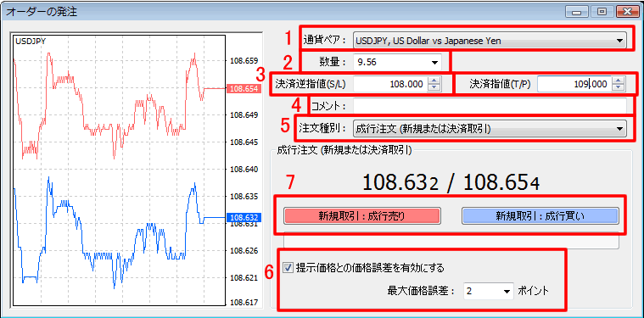The width and height of the screenshot is (644, 318).
Task: Maximize the order window
Action: tap(602, 12)
